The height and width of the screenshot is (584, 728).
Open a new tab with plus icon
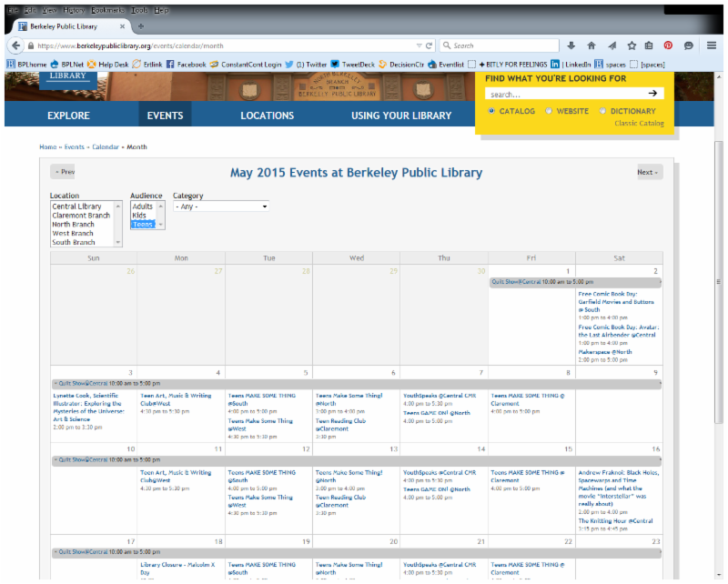click(x=141, y=26)
